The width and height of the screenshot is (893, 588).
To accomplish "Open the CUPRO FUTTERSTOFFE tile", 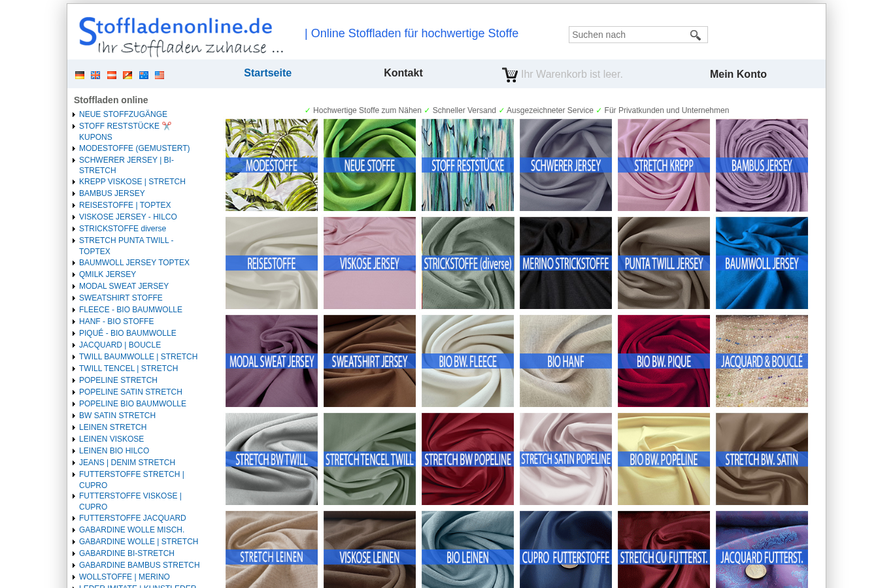I will 565,549.
